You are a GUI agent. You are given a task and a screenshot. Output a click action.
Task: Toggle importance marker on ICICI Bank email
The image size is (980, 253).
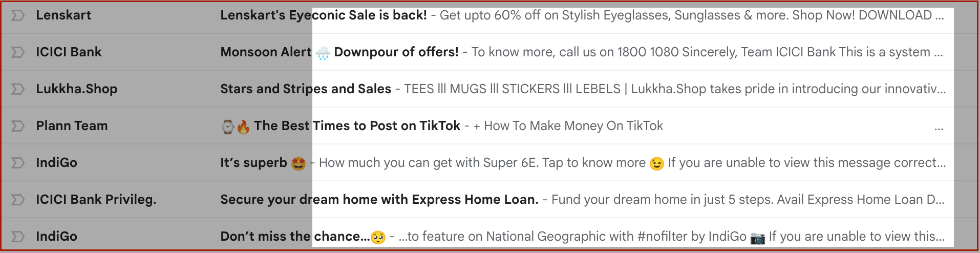point(18,52)
